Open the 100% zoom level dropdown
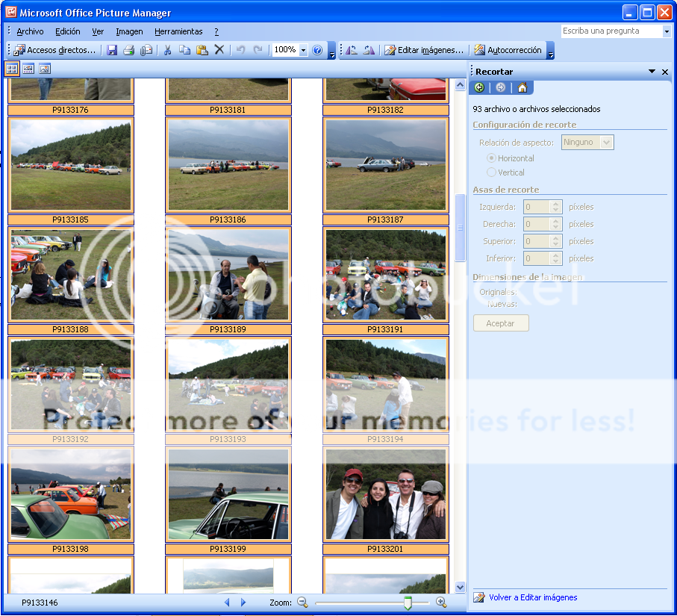Image resolution: width=677 pixels, height=616 pixels. [304, 50]
